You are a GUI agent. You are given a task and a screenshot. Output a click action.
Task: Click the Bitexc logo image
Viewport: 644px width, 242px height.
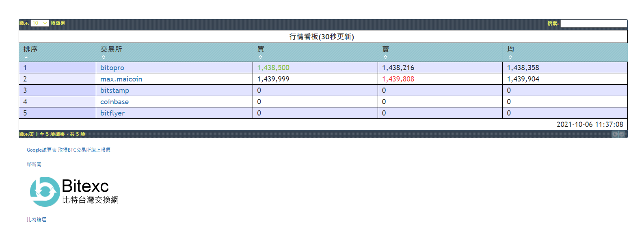coord(74,191)
